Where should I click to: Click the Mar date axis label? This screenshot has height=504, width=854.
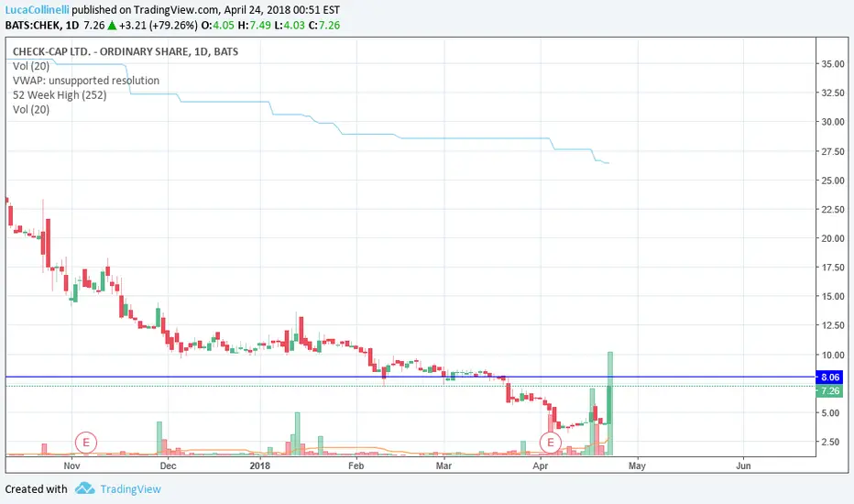(x=443, y=466)
